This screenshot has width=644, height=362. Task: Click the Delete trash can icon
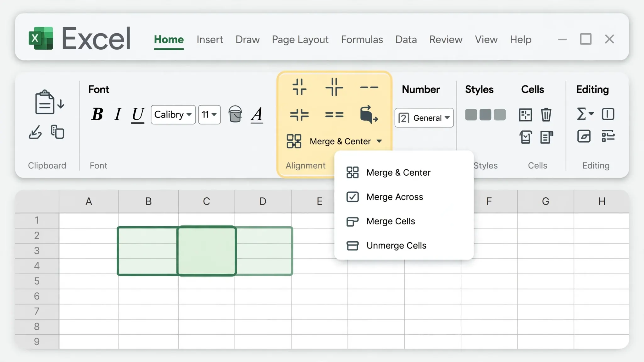coord(546,114)
